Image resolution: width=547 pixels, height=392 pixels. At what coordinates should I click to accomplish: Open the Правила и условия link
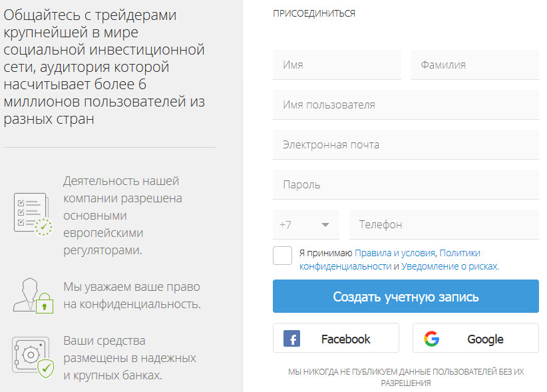pos(395,253)
